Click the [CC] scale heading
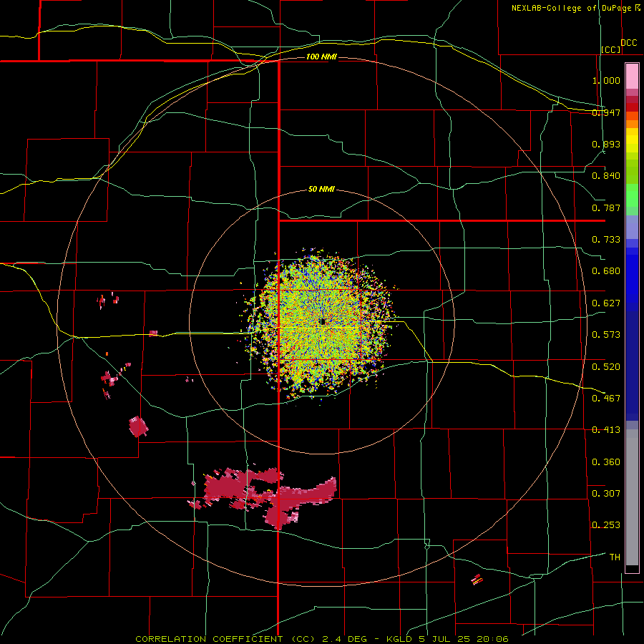This screenshot has height=644, width=644. pyautogui.click(x=611, y=49)
